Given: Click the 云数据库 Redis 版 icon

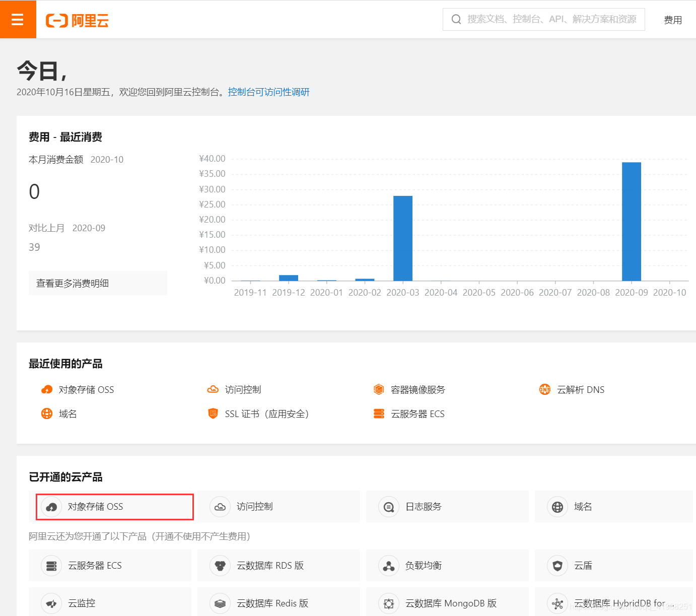Looking at the screenshot, I should click(x=220, y=603).
